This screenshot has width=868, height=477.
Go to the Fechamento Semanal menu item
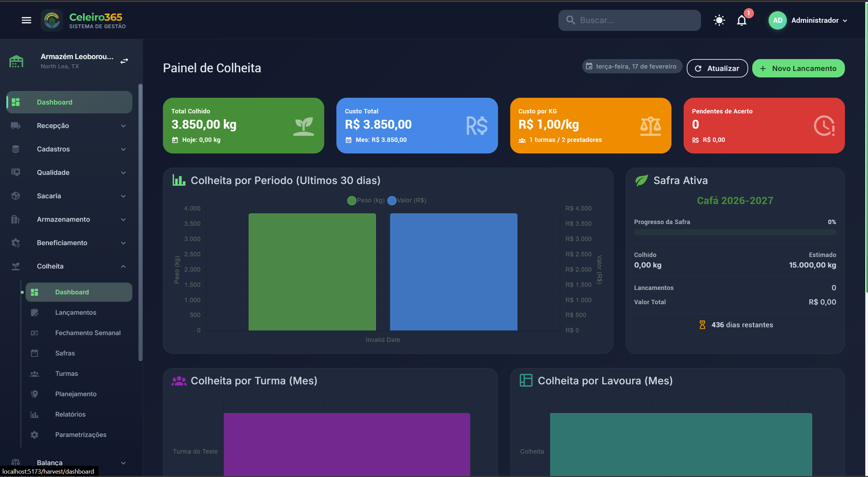pos(88,333)
